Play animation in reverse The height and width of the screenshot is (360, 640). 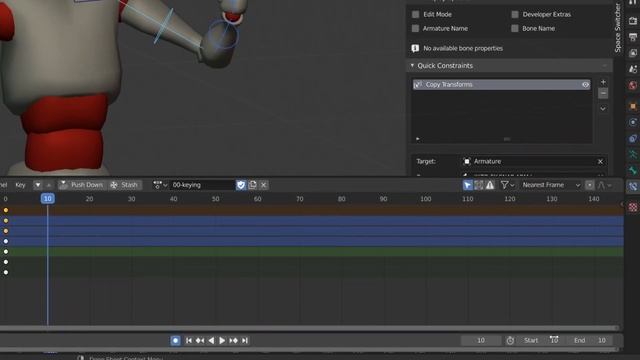click(x=211, y=340)
